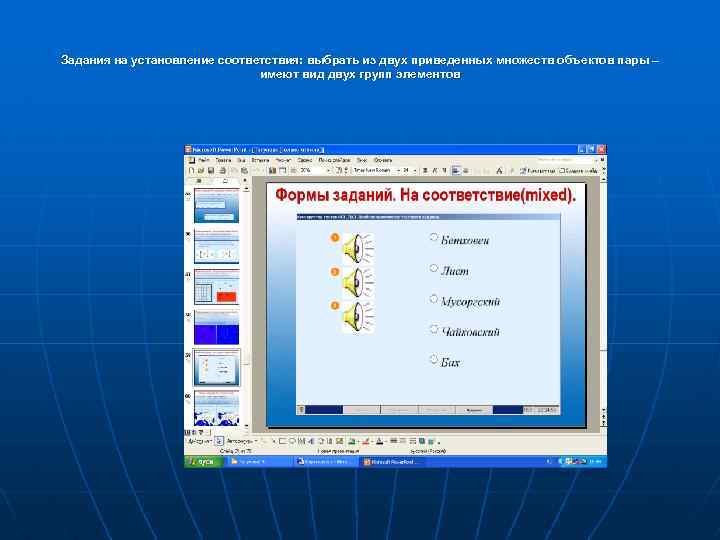Toggle Italic (К) formatting button
The height and width of the screenshot is (540, 720).
434,170
